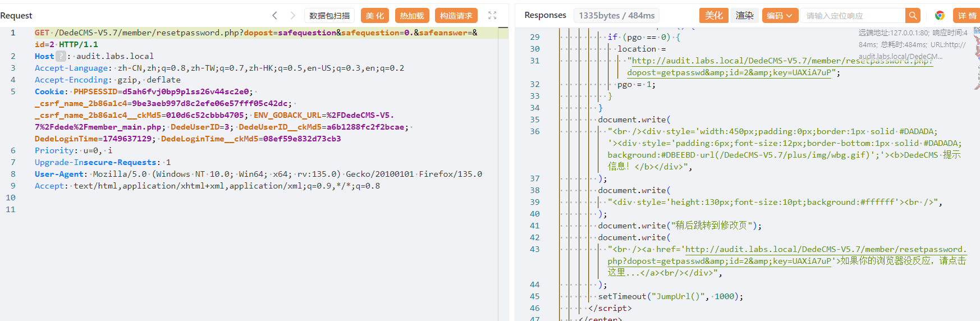980x321 pixels.
Task: Click the Host header value audit.labs.local
Action: (115, 56)
